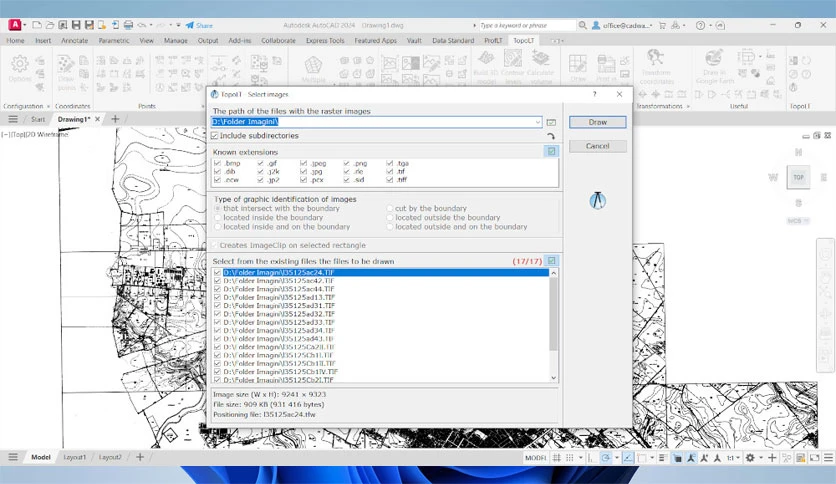Click the Help question mark icon in title bar

click(x=701, y=25)
